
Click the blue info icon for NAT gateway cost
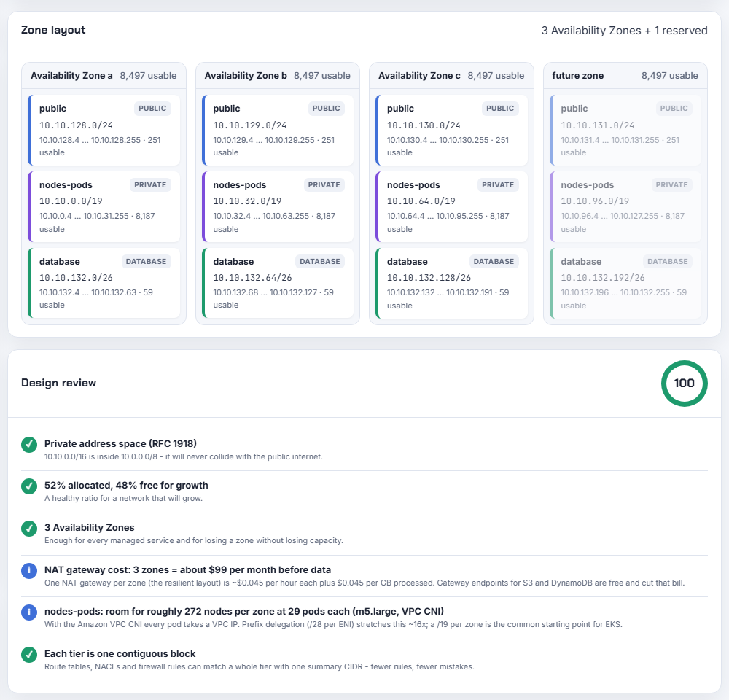point(29,571)
